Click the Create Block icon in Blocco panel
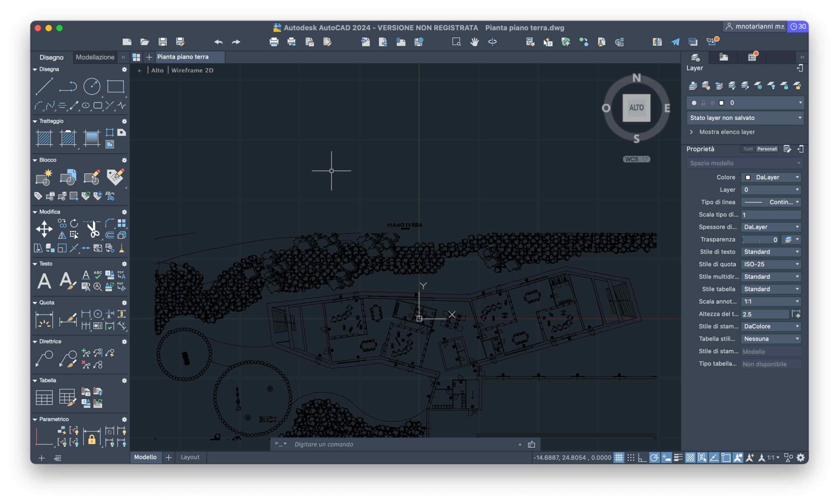This screenshot has height=504, width=839. 44,176
